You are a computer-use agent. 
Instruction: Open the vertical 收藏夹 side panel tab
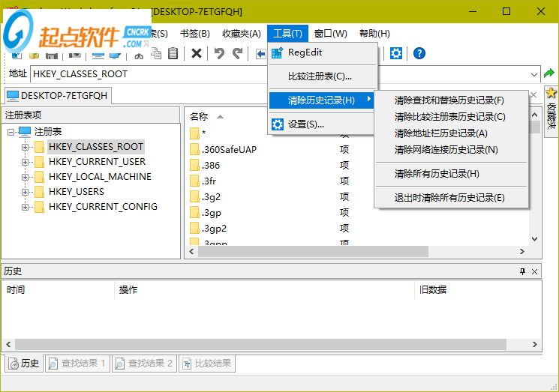[551, 111]
